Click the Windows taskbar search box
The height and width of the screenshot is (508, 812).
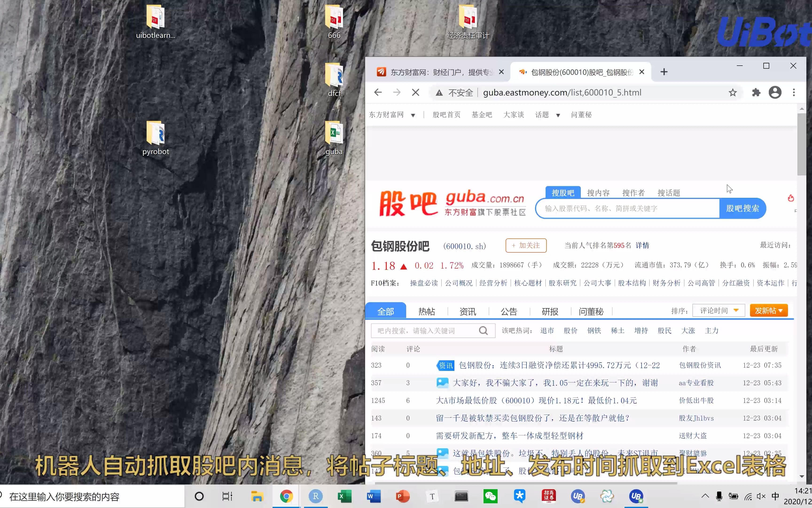[92, 496]
